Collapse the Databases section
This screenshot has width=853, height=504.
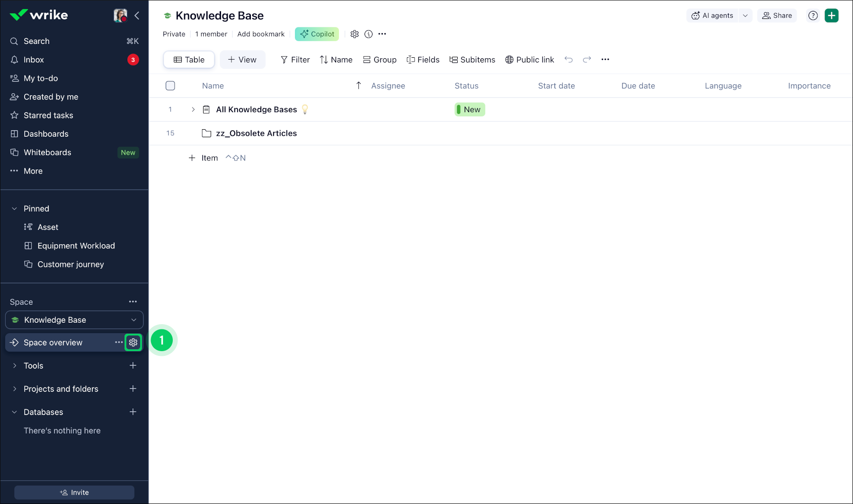tap(14, 412)
